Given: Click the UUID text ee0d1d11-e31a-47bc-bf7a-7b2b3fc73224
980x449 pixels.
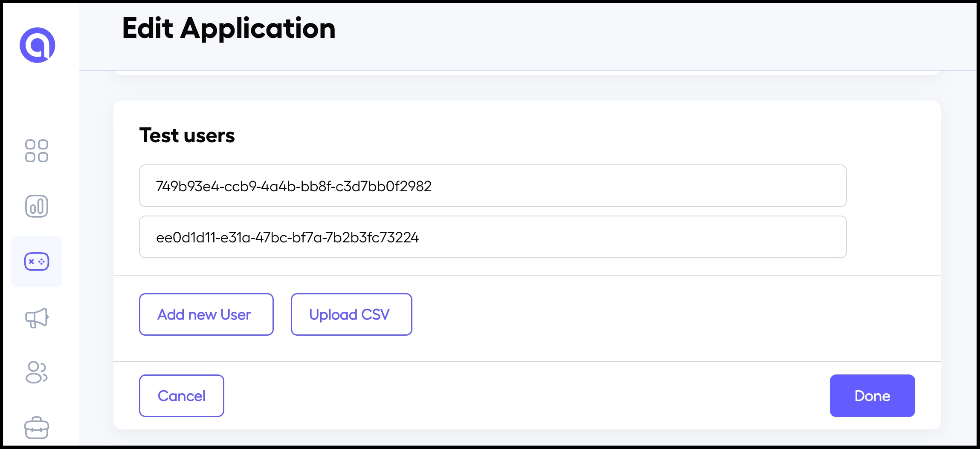Looking at the screenshot, I should [x=287, y=237].
